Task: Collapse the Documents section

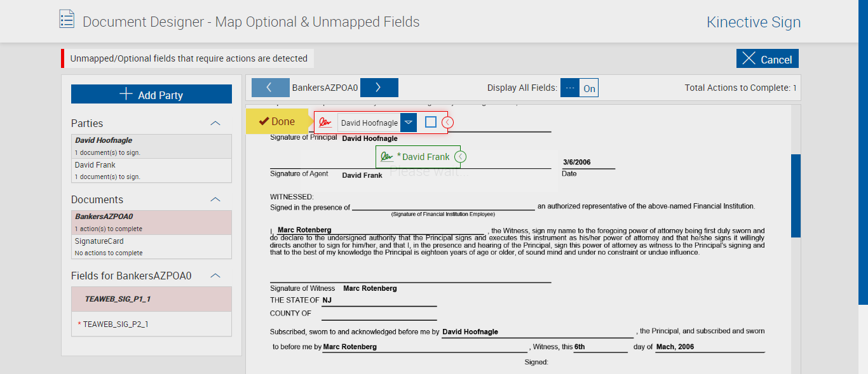Action: [x=215, y=199]
